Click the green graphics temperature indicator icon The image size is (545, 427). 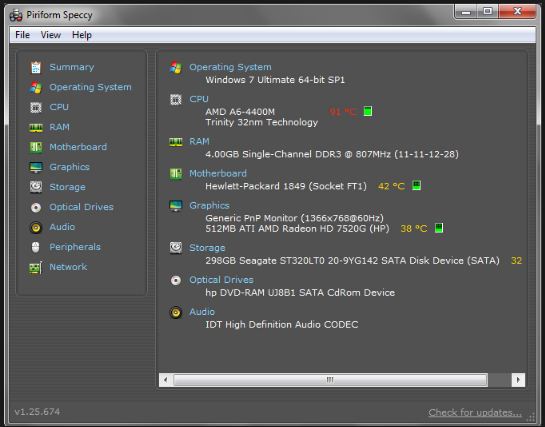439,228
